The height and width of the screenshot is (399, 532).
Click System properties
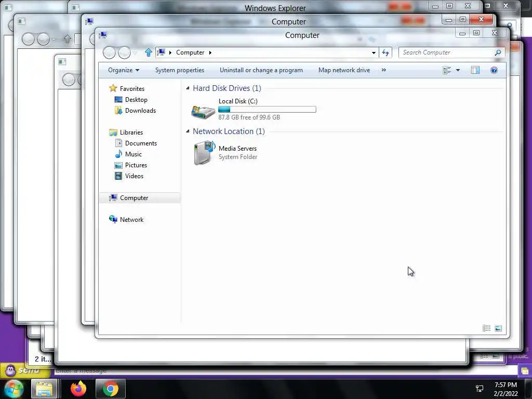click(x=179, y=70)
